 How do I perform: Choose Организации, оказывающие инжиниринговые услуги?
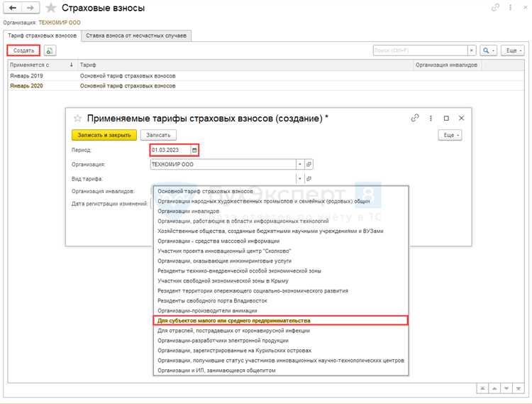(281, 261)
